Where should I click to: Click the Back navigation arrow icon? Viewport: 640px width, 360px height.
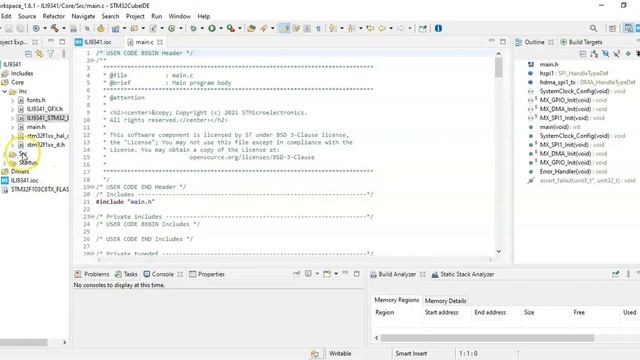382,28
